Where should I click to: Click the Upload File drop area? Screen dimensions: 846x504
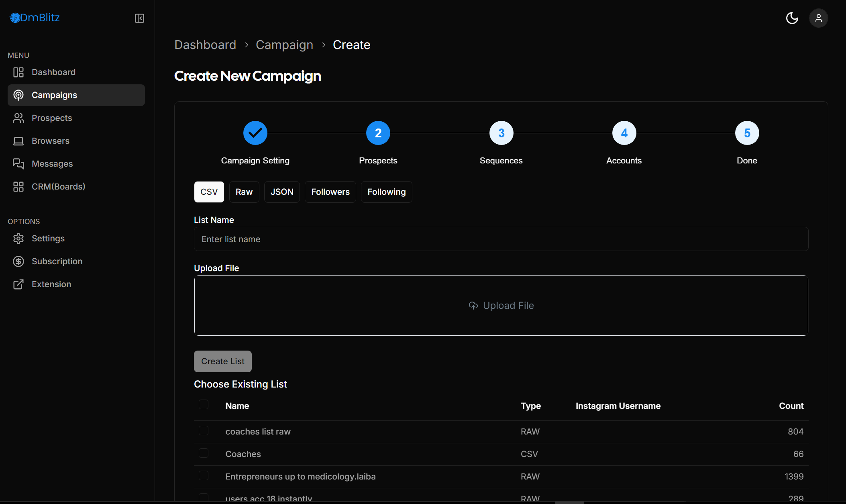point(501,306)
